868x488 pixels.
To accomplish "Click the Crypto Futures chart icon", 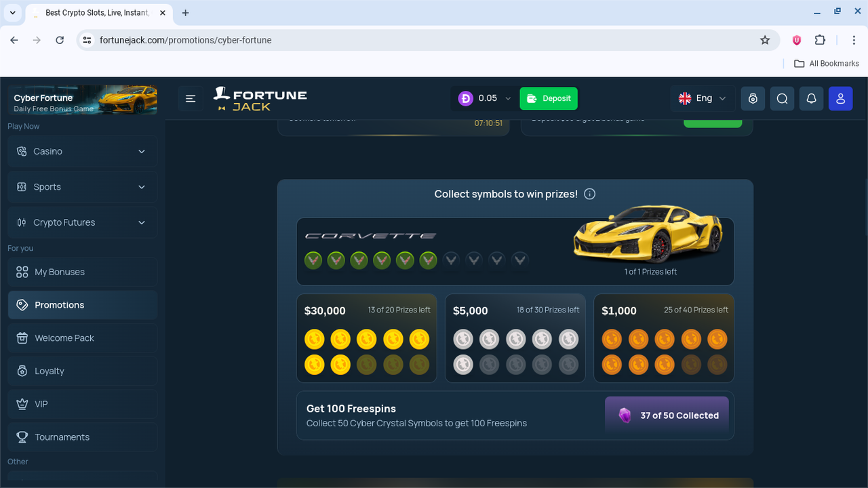I will [x=22, y=222].
